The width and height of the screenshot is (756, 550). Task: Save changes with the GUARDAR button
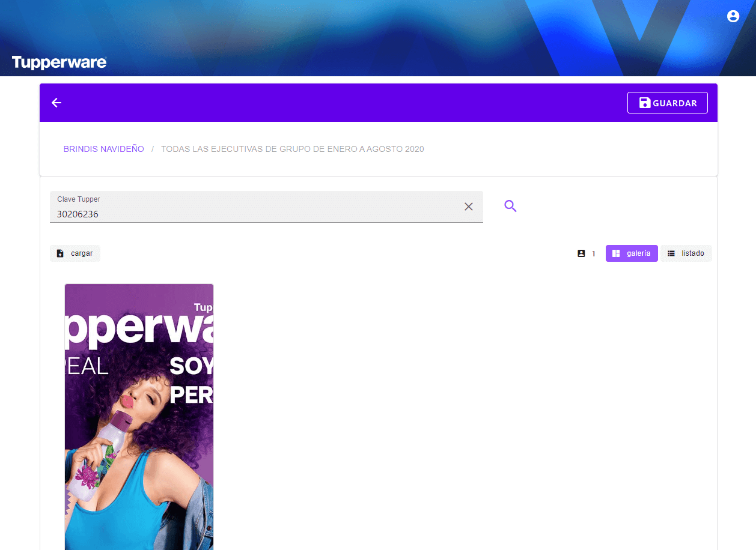668,103
